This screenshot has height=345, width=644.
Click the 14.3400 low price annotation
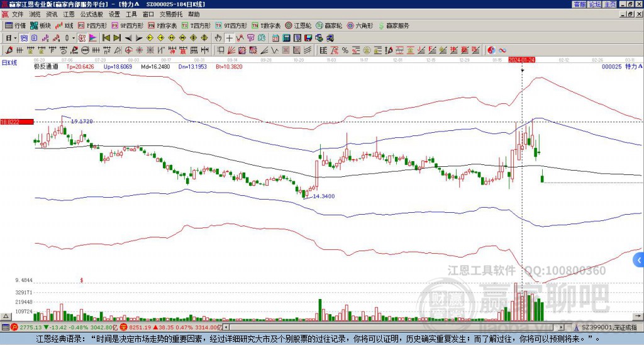coord(324,196)
